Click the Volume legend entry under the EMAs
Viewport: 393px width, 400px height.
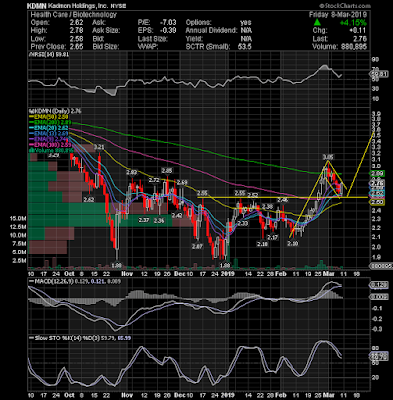(x=51, y=150)
